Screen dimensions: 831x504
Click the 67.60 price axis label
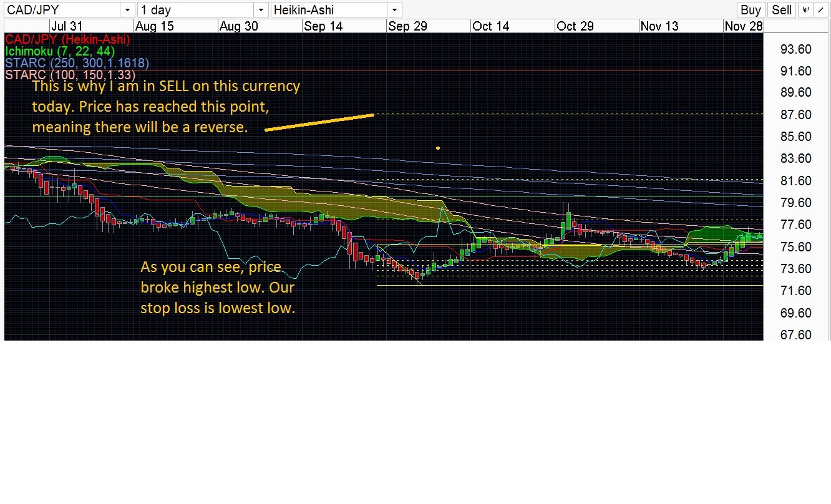[796, 335]
